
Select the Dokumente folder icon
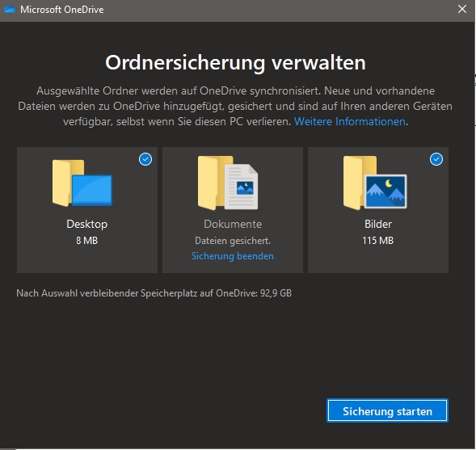[x=228, y=183]
